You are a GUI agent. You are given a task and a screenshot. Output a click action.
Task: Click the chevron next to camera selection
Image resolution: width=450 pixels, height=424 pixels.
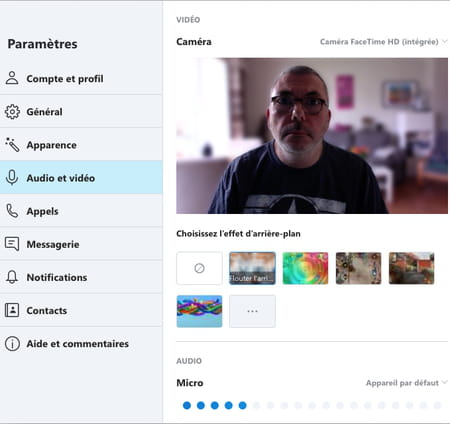click(x=444, y=41)
